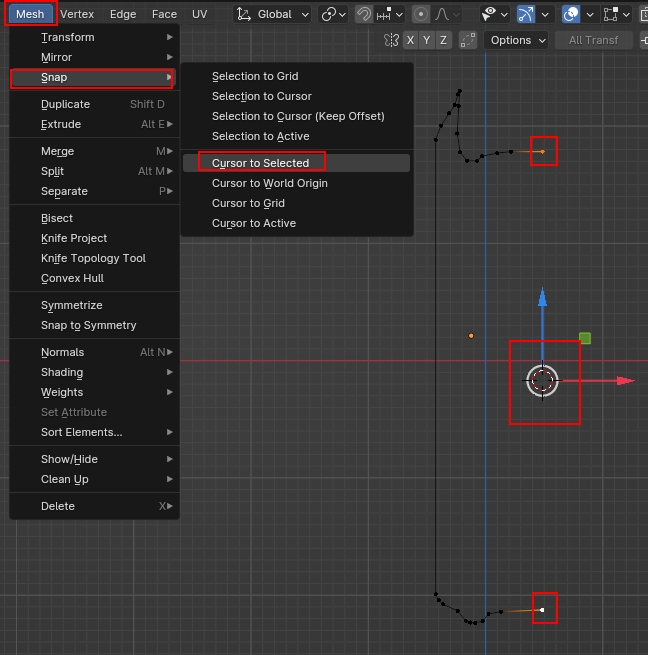Viewport: 648px width, 655px height.
Task: Click the 3D cursor in viewport
Action: point(543,381)
